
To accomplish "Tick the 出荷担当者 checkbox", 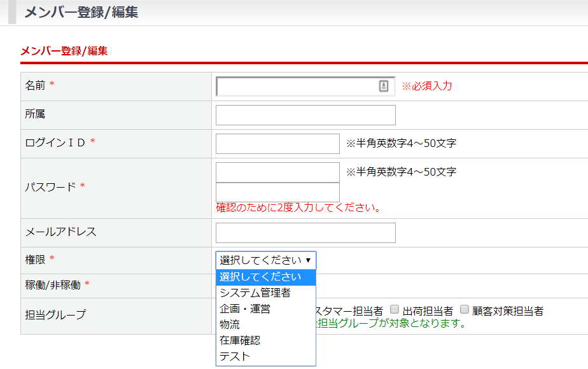I will [395, 310].
